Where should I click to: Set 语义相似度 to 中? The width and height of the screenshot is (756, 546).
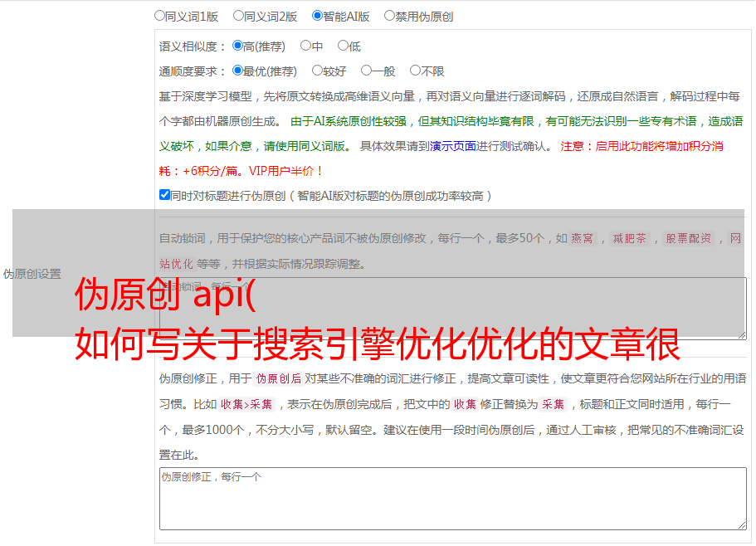306,46
